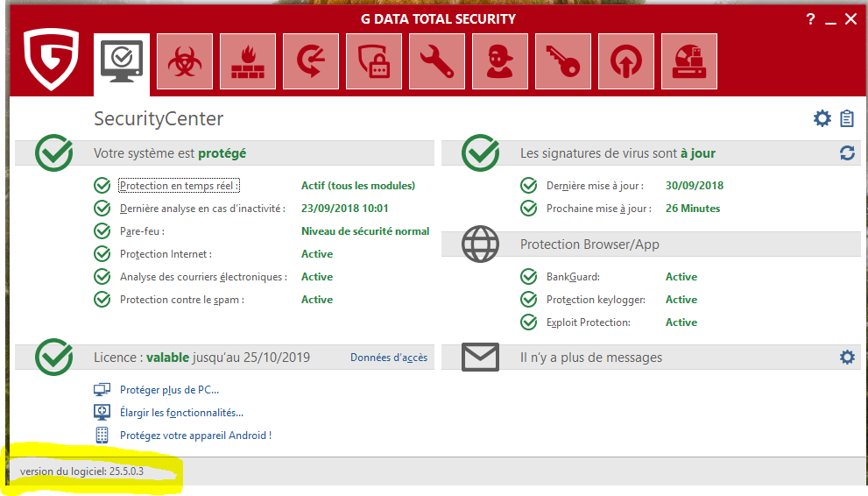Open settings gear next to SecurityCenter title

pos(822,118)
